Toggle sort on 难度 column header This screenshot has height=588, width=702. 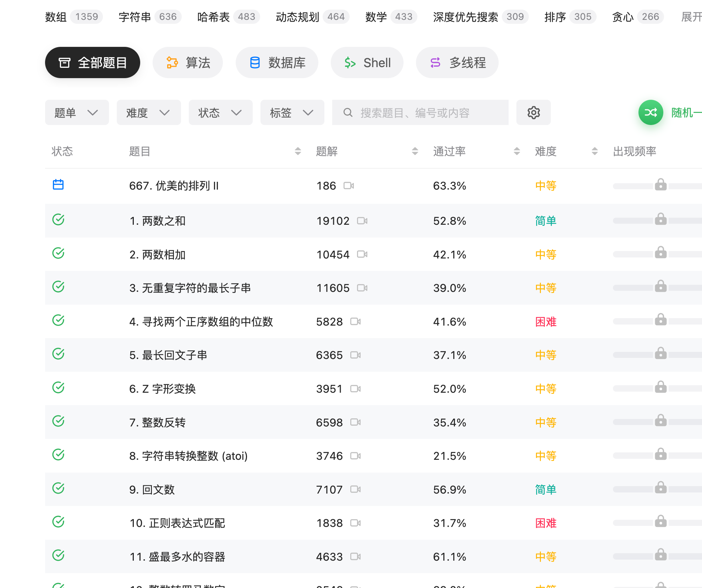(594, 151)
